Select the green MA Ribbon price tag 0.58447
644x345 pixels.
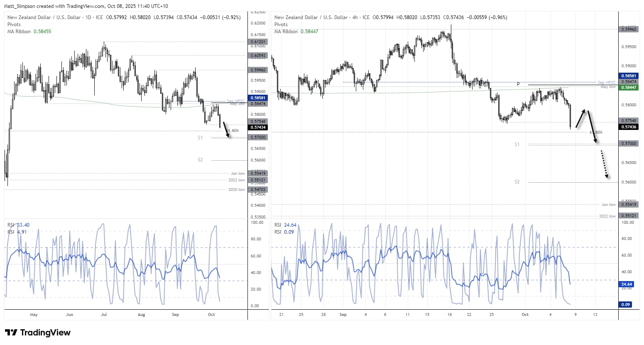click(x=629, y=87)
